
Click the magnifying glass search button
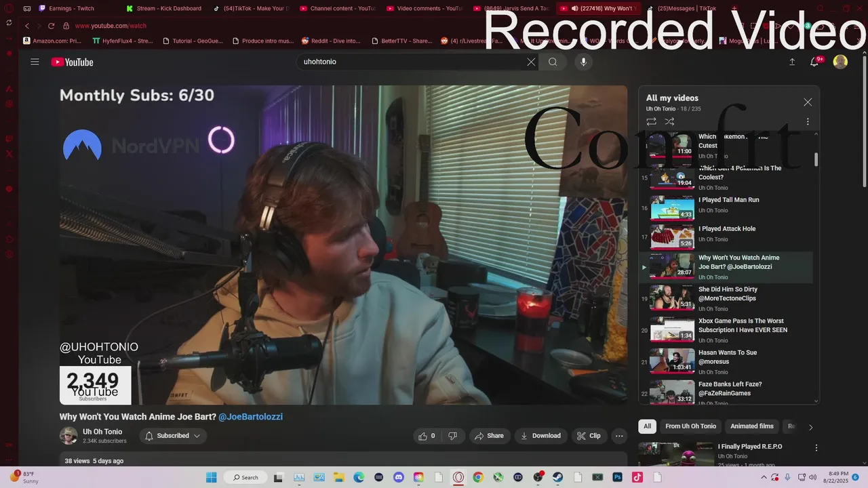click(x=553, y=62)
